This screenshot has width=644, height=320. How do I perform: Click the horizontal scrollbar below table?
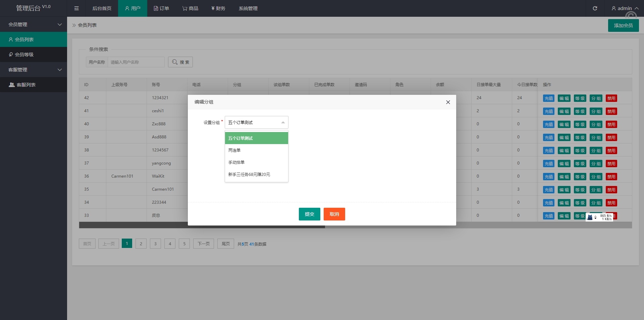click(x=202, y=225)
